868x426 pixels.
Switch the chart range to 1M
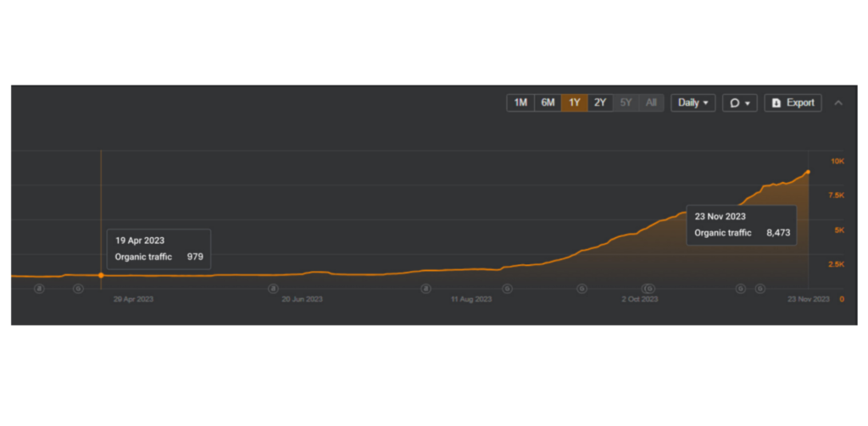[x=520, y=102]
